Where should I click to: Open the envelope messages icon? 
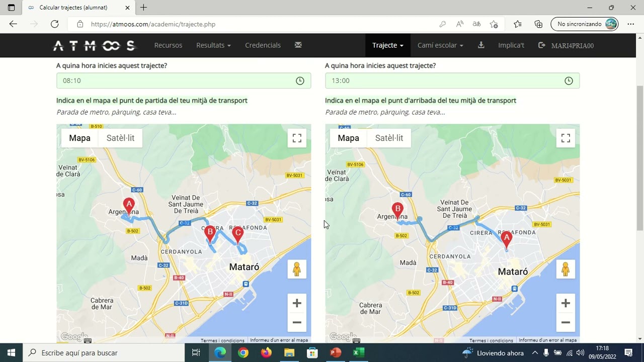(x=298, y=45)
